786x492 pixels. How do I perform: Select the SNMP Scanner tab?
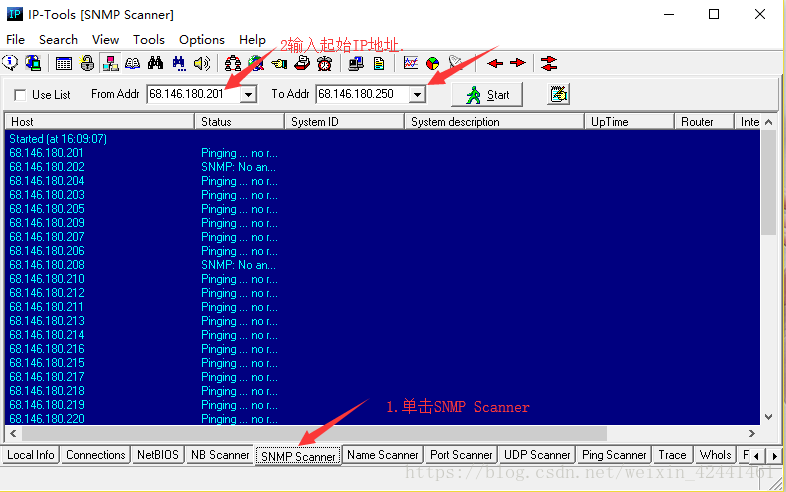(x=298, y=456)
